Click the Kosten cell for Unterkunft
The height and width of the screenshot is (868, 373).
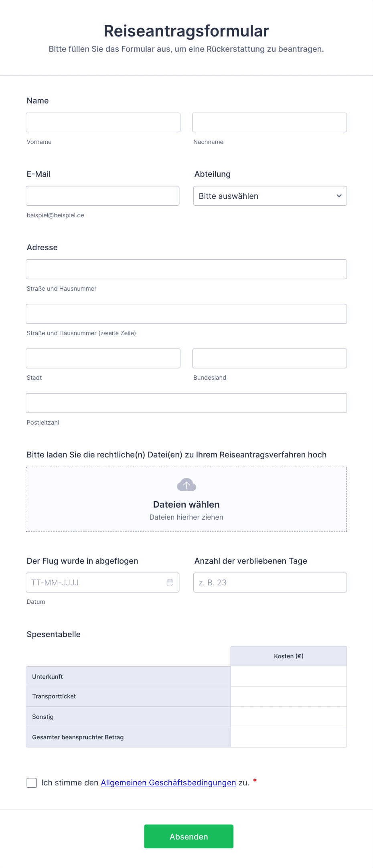coord(288,676)
